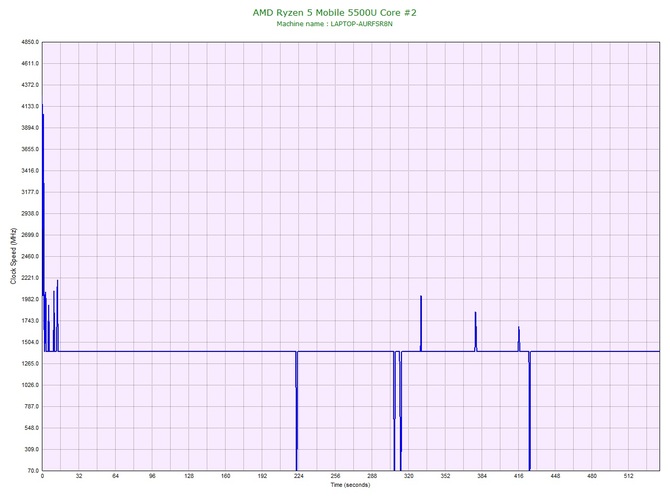Click the 128 tick on the time axis
This screenshot has height=502, width=670.
click(x=189, y=476)
